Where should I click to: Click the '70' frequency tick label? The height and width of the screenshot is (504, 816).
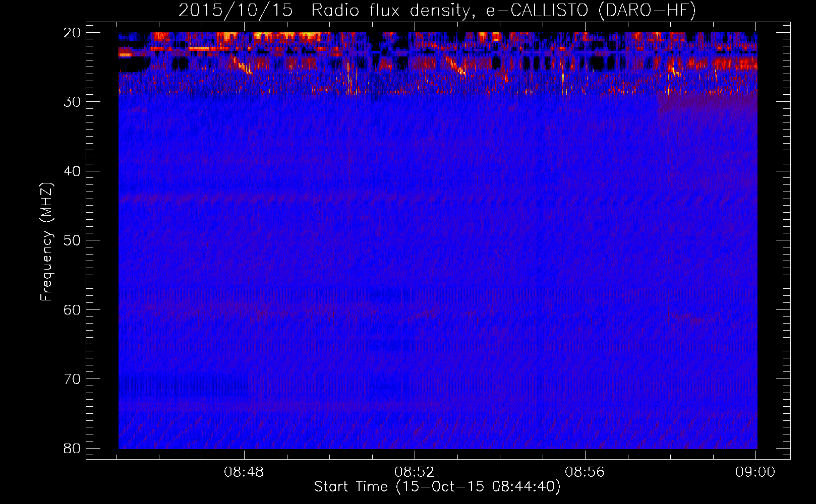73,379
